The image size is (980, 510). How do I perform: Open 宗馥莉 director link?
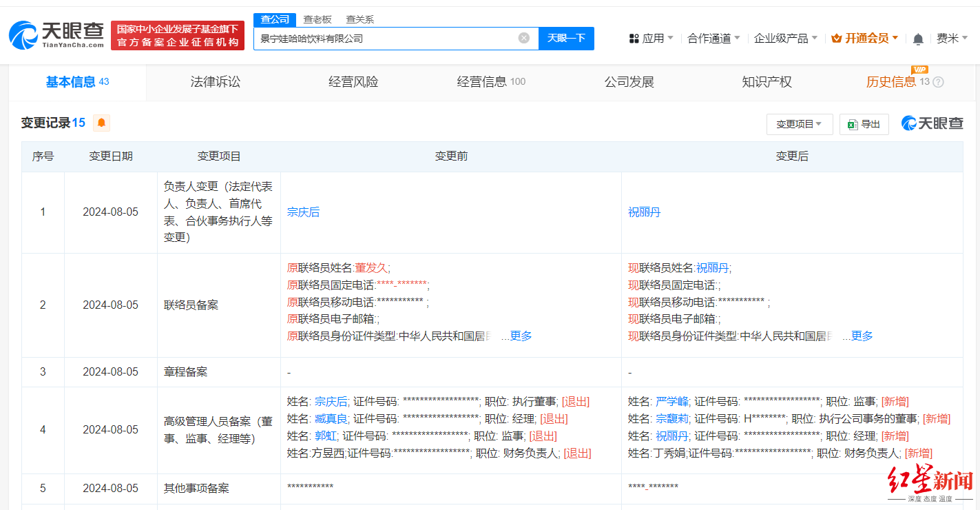click(x=672, y=419)
